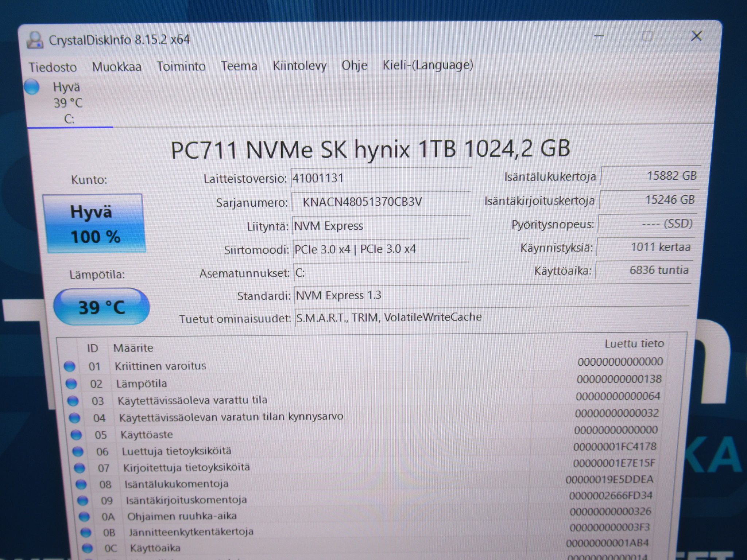The image size is (747, 560).
Task: Open the Toiminto menu
Action: point(181,66)
